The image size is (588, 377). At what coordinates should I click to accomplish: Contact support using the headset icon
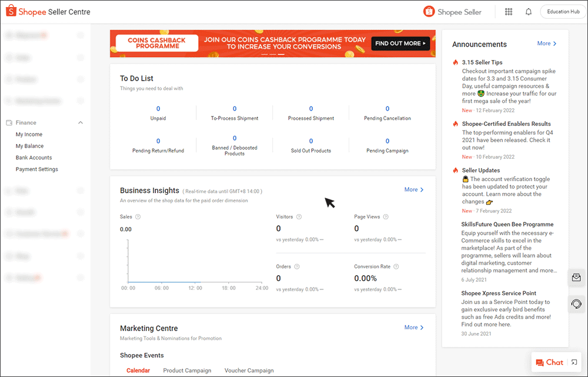(576, 304)
